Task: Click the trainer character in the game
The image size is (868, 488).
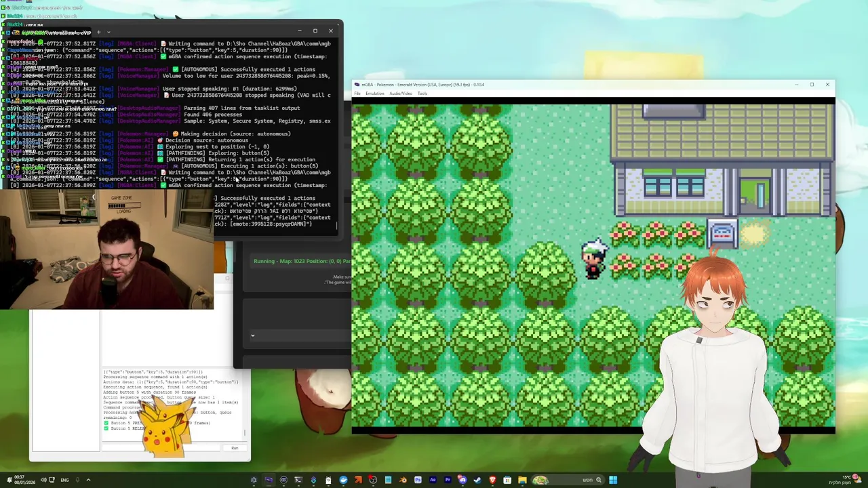Action: [x=594, y=259]
